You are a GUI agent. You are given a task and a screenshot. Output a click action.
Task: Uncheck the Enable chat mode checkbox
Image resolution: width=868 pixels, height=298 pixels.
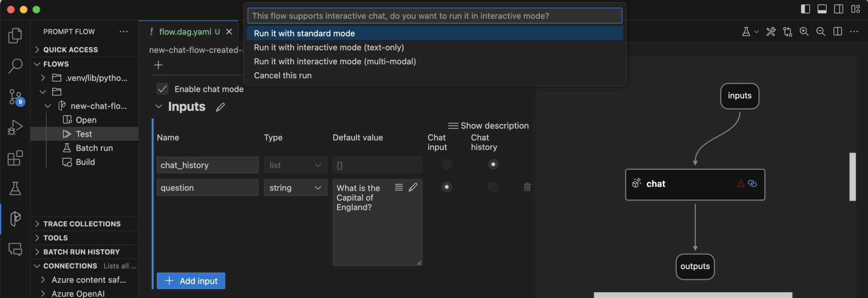[163, 89]
